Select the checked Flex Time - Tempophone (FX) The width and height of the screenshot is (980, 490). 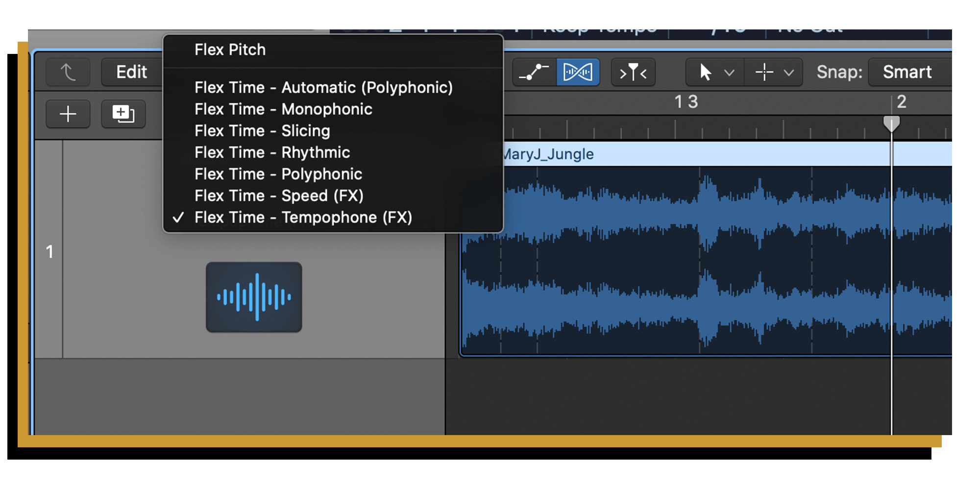(303, 217)
